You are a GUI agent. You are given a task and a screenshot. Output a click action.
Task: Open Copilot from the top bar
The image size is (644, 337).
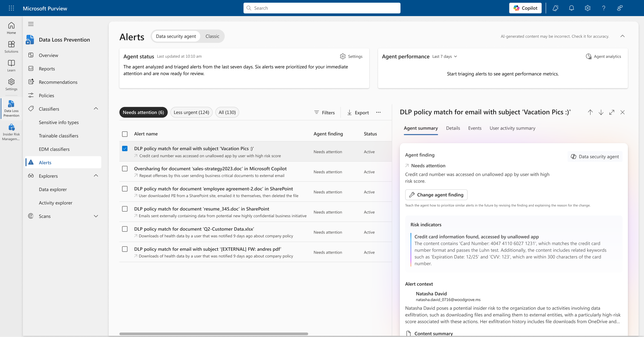pyautogui.click(x=525, y=8)
